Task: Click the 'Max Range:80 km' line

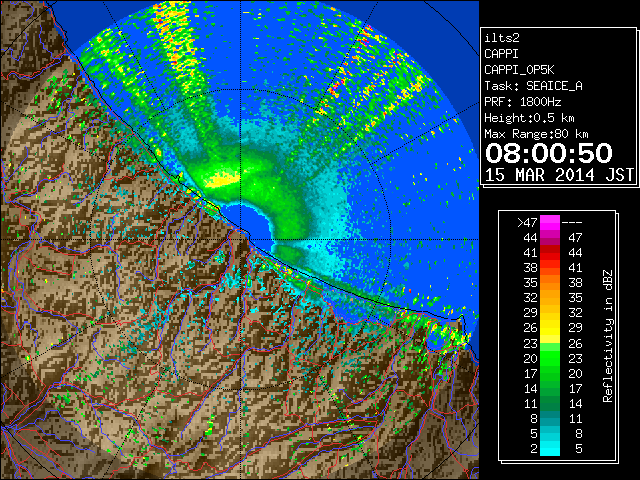Action: point(536,134)
